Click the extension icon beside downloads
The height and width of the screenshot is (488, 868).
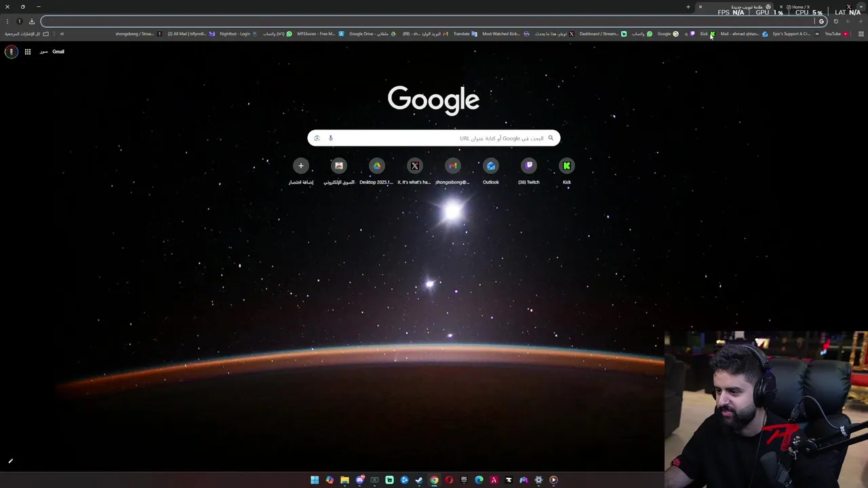point(19,21)
